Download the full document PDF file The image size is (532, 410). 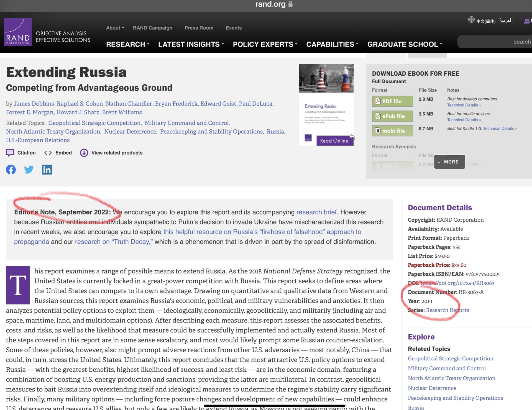tap(392, 101)
